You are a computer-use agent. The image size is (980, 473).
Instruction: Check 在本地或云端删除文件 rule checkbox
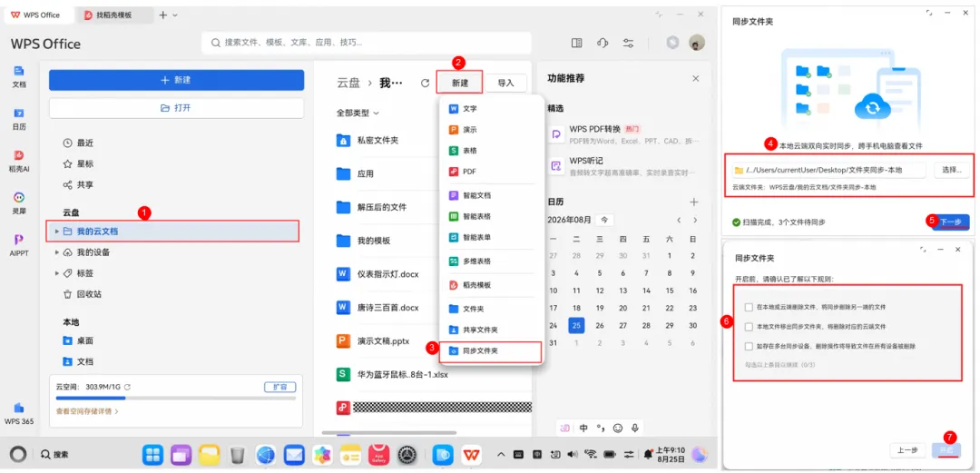point(749,307)
